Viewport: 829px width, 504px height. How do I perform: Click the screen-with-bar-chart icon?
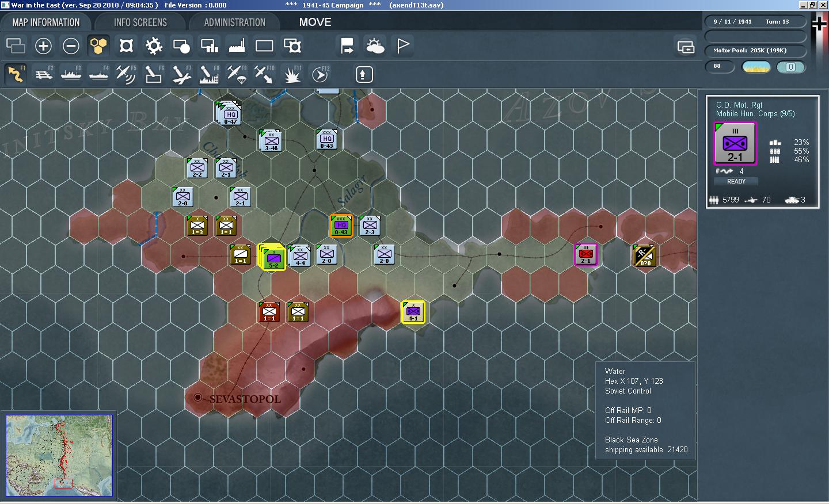209,46
